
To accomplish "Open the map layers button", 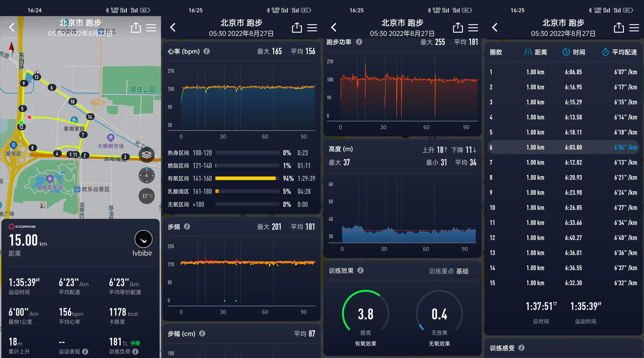I will pos(146,155).
